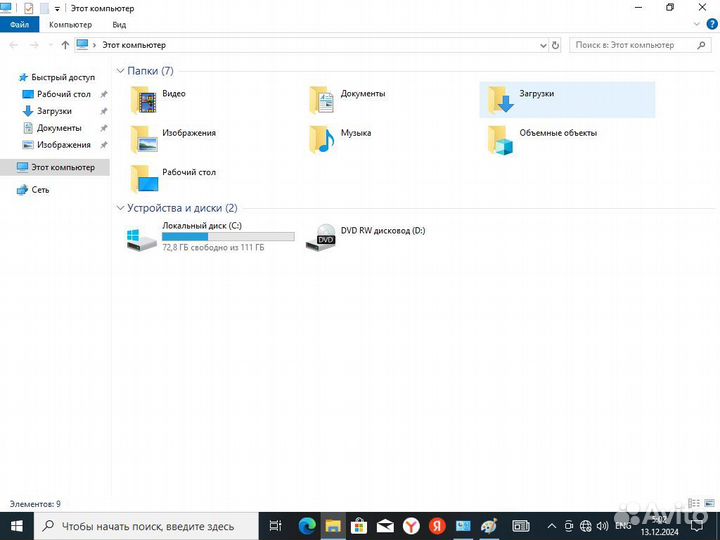The width and height of the screenshot is (720, 540).
Task: Click Этот компьютер breadcrumb in address bar
Action: 134,45
